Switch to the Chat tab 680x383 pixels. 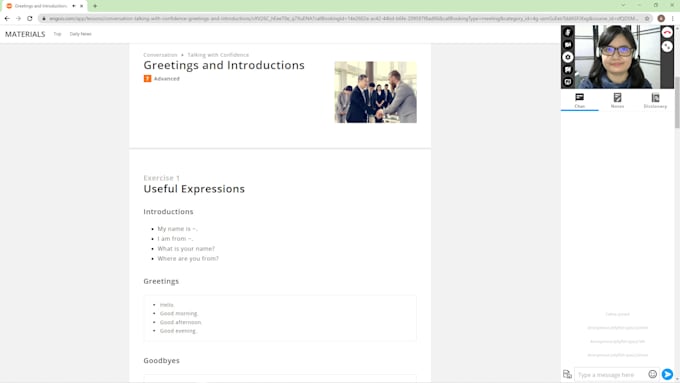tap(579, 101)
